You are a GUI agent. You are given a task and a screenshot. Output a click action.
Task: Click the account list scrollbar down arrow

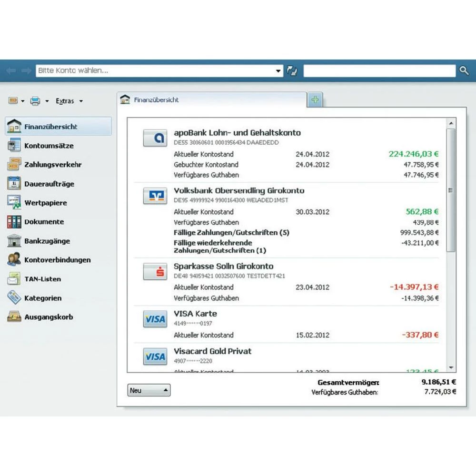(x=451, y=368)
